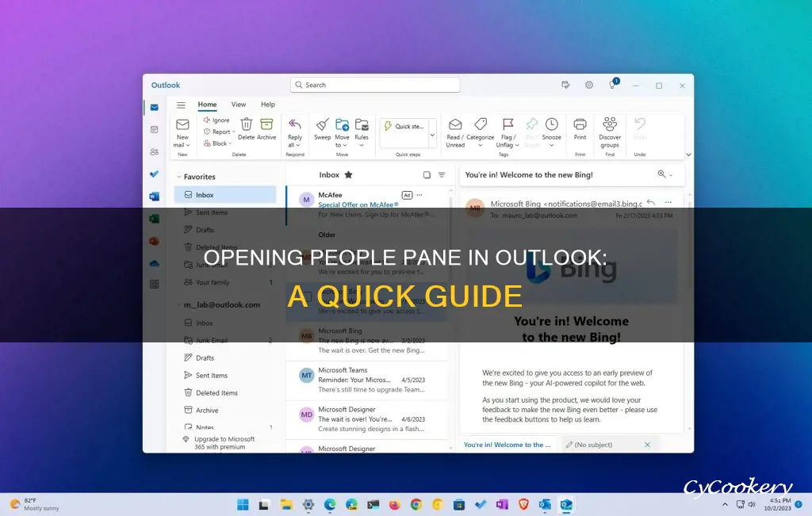Open the zoom magnifier in the reading pane
This screenshot has height=516, width=812.
pyautogui.click(x=661, y=174)
